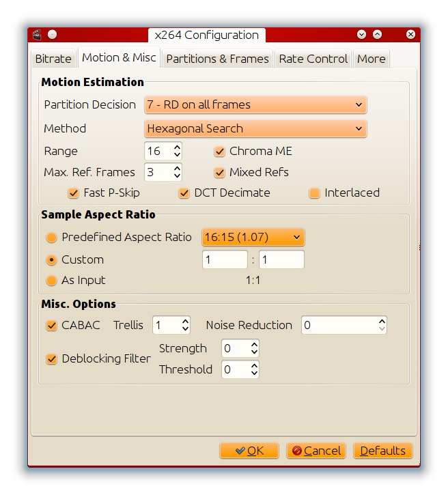Disable the Chroma ME checkbox

[219, 152]
